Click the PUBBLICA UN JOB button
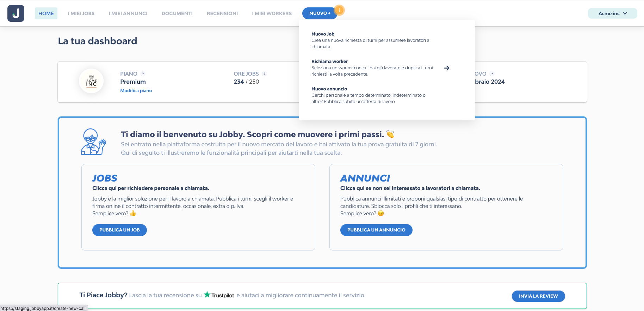Image resolution: width=644 pixels, height=311 pixels. [x=119, y=230]
